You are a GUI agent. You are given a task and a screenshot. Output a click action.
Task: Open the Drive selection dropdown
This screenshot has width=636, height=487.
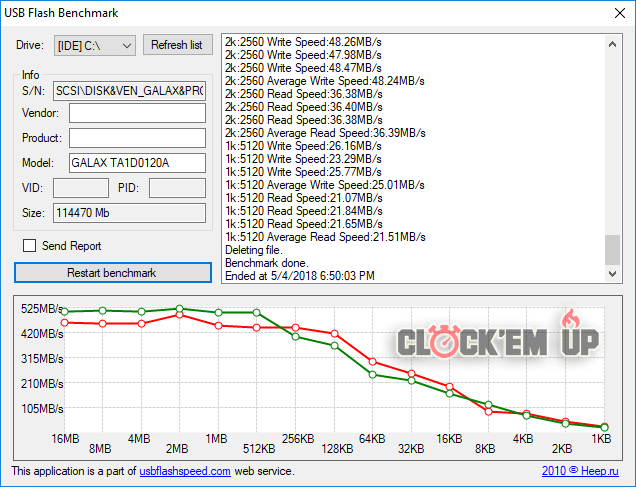pos(95,45)
